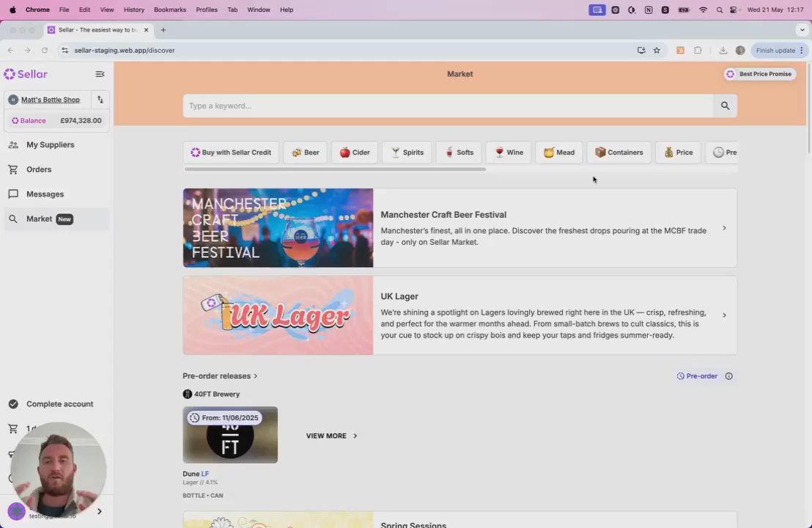Click the page vertical scrollbar
812x528 pixels.
(x=809, y=109)
